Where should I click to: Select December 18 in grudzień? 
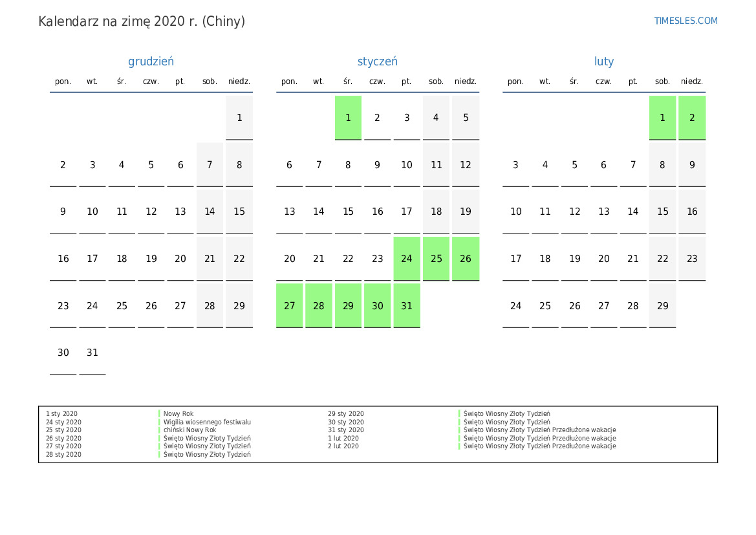(x=122, y=259)
